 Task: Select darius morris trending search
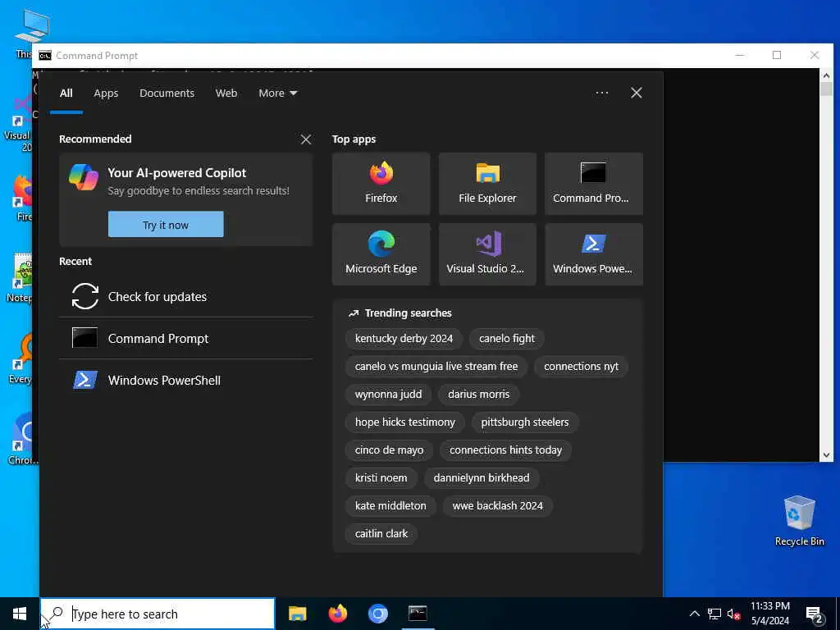point(478,395)
